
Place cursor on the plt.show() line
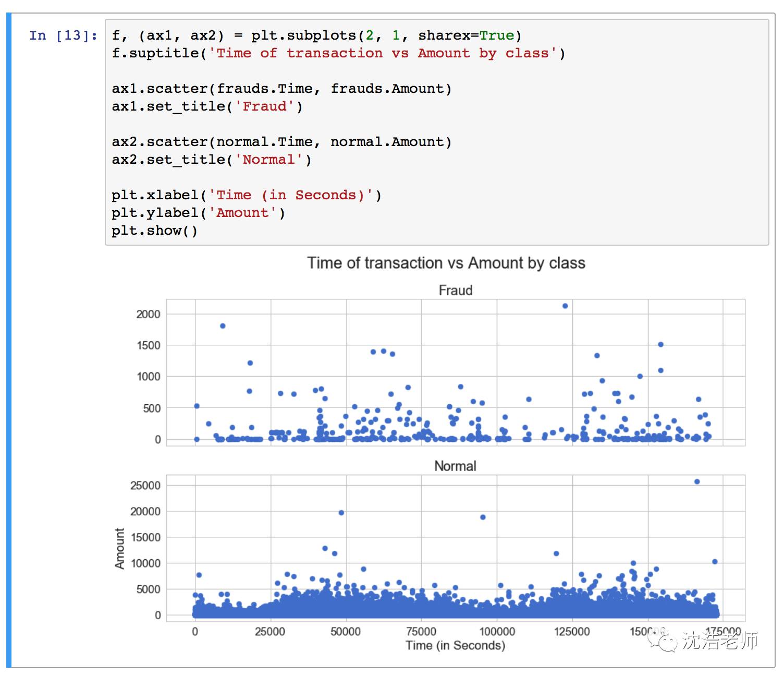click(154, 231)
